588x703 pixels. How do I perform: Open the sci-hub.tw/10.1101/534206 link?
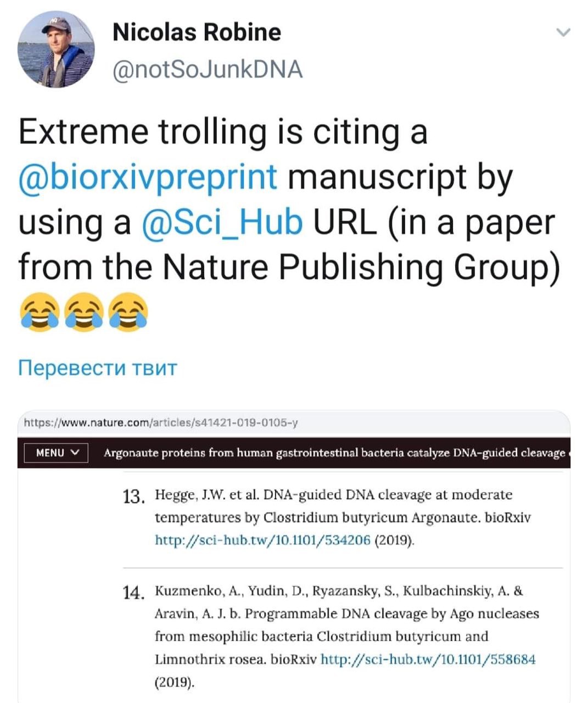[263, 540]
